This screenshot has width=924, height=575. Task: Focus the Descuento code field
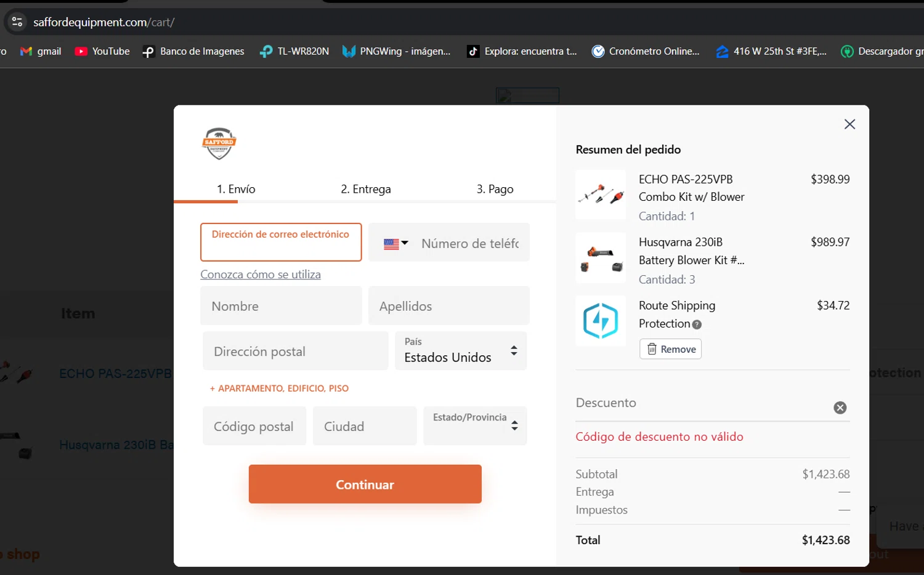[702, 403]
